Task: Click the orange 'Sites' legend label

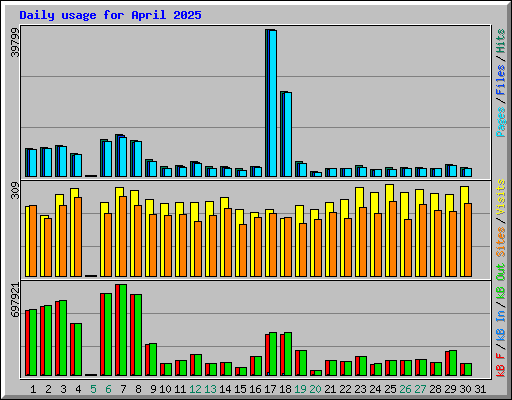Action: point(501,242)
